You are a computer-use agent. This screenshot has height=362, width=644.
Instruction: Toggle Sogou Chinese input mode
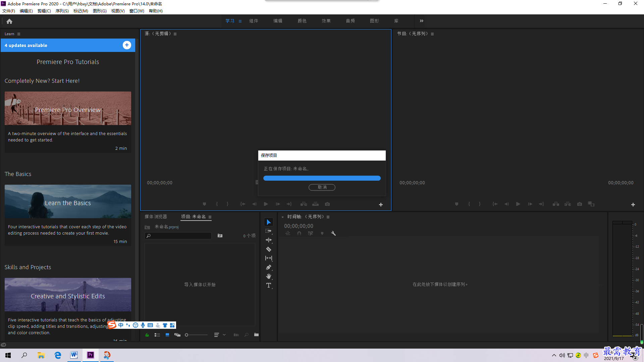coord(121,325)
